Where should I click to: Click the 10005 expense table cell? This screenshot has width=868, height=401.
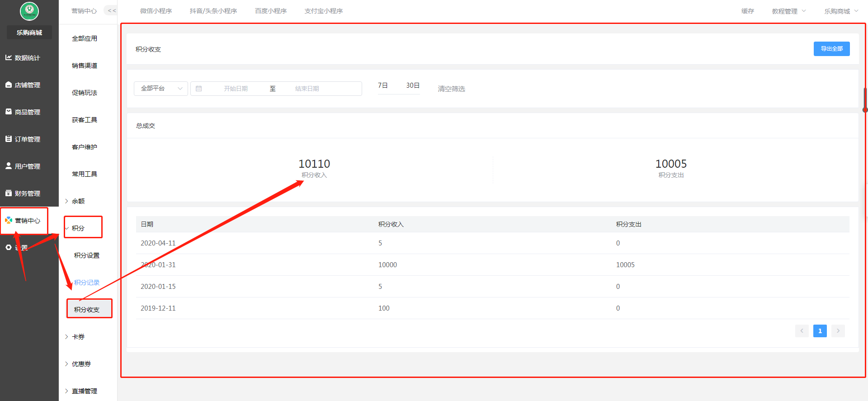click(x=625, y=265)
